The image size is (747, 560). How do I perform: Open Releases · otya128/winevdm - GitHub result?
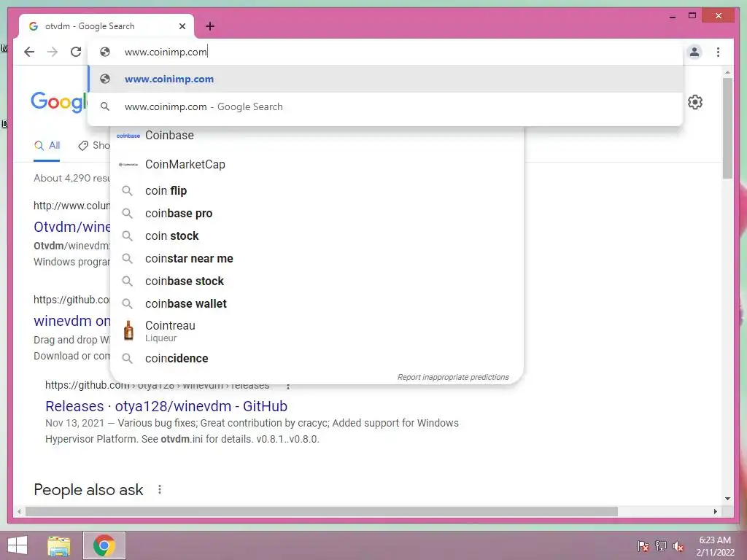point(166,406)
